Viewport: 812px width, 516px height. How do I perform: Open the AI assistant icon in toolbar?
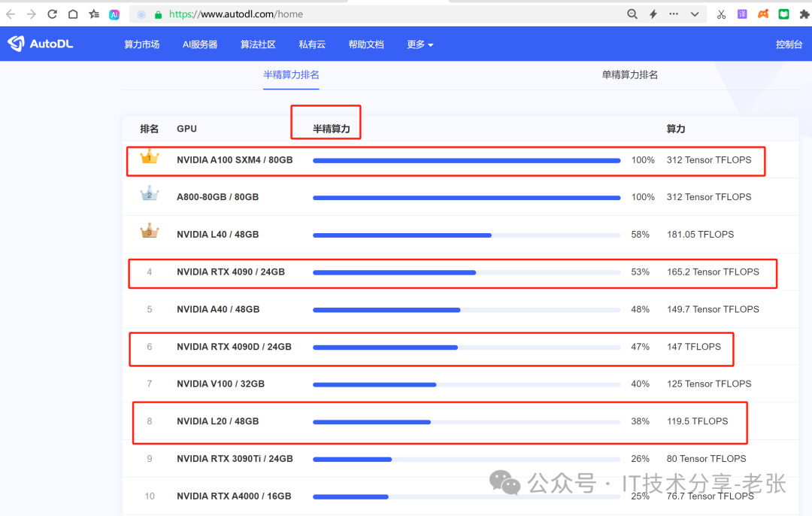click(x=114, y=14)
